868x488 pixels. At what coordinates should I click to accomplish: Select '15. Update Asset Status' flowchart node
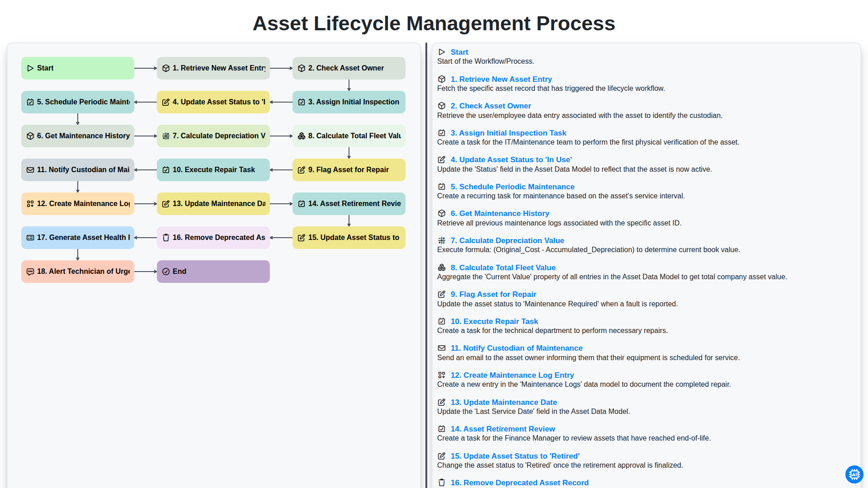349,238
